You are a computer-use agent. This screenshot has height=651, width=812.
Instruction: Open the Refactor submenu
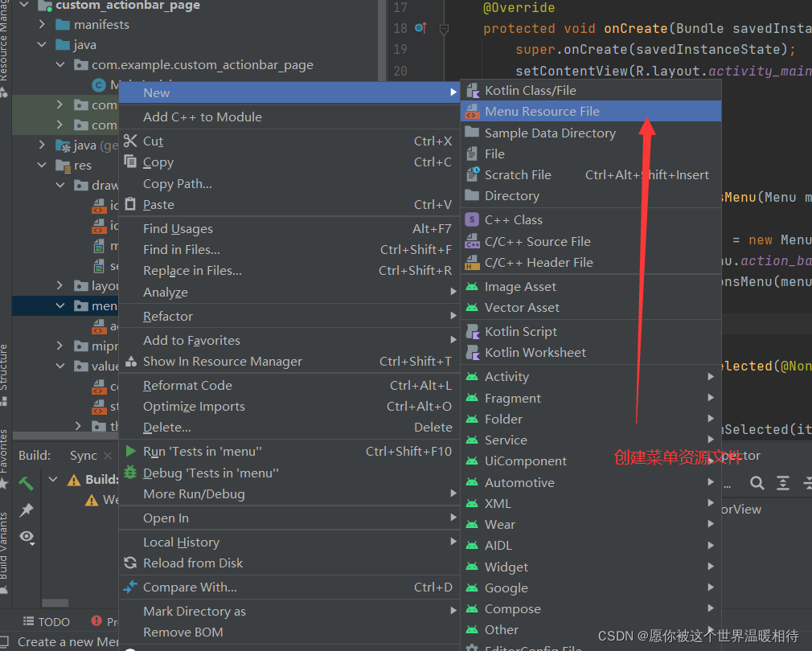(289, 316)
